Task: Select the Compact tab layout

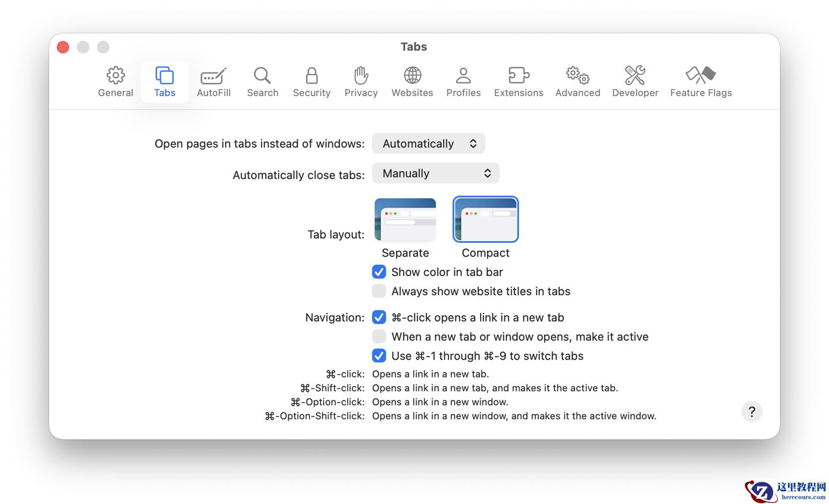Action: point(485,219)
